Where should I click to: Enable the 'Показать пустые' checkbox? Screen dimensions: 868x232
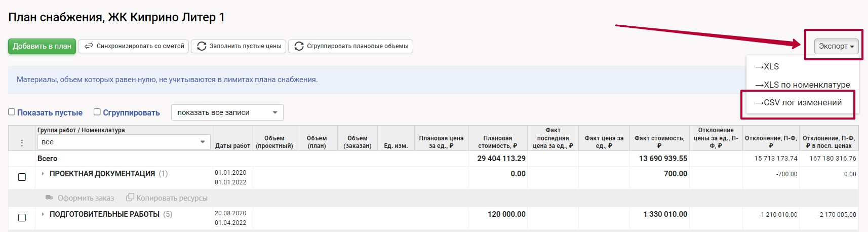[12, 112]
